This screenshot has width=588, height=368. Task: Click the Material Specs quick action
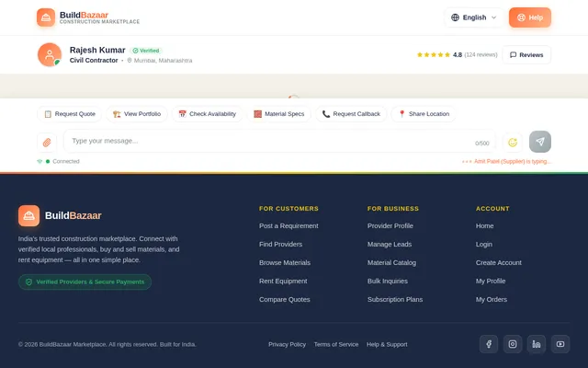279,114
